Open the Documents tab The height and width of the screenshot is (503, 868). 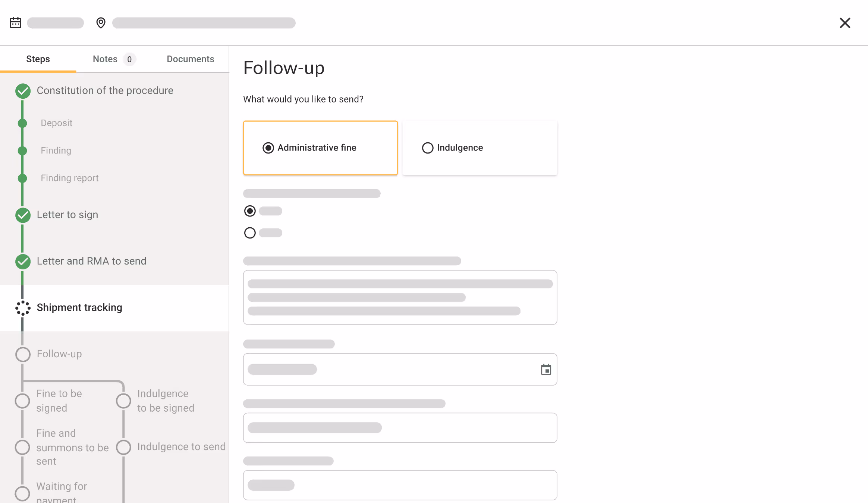tap(190, 59)
